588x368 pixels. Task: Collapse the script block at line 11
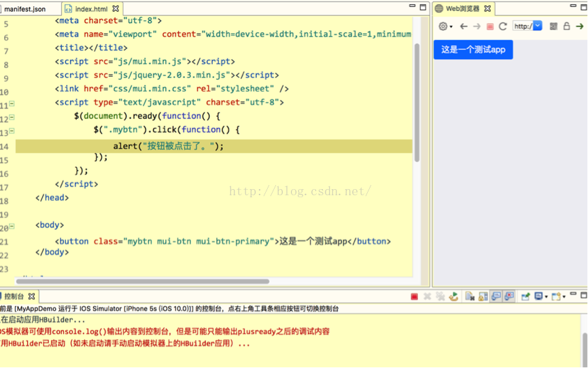click(x=12, y=103)
